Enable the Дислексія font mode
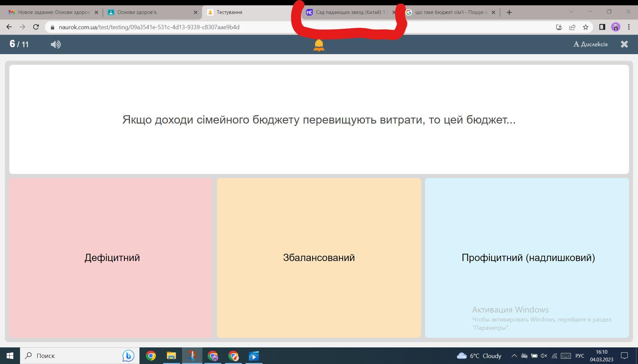Screen dimensions: 638x364 point(590,44)
